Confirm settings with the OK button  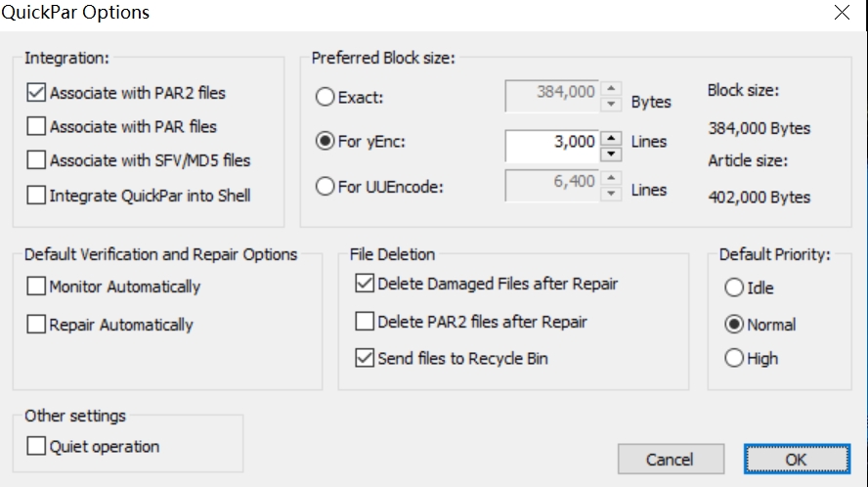[797, 459]
